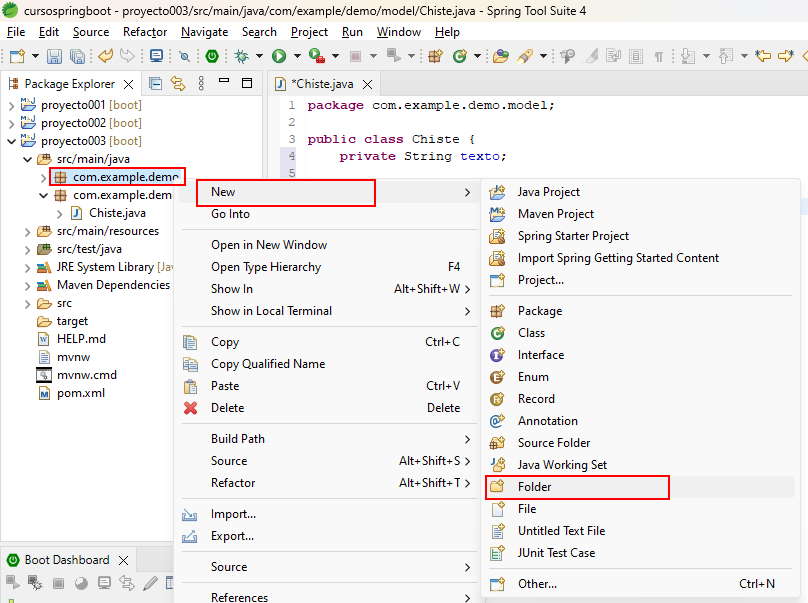
Task: Minimize the Package Explorer view
Action: tap(224, 81)
